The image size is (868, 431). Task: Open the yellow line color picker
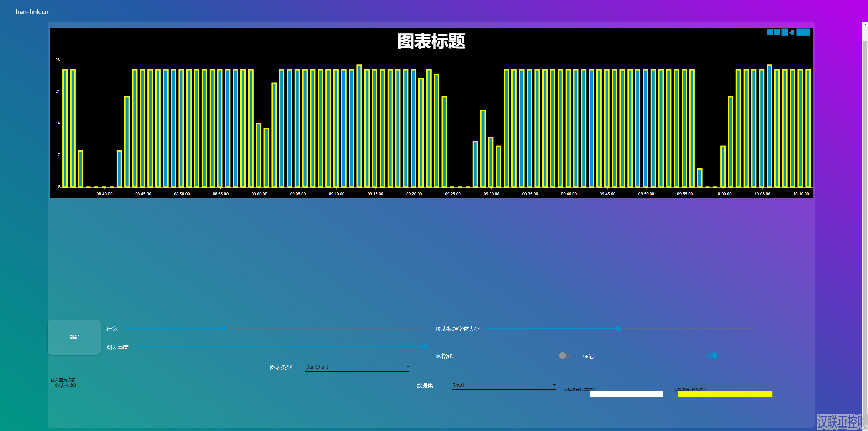click(725, 394)
